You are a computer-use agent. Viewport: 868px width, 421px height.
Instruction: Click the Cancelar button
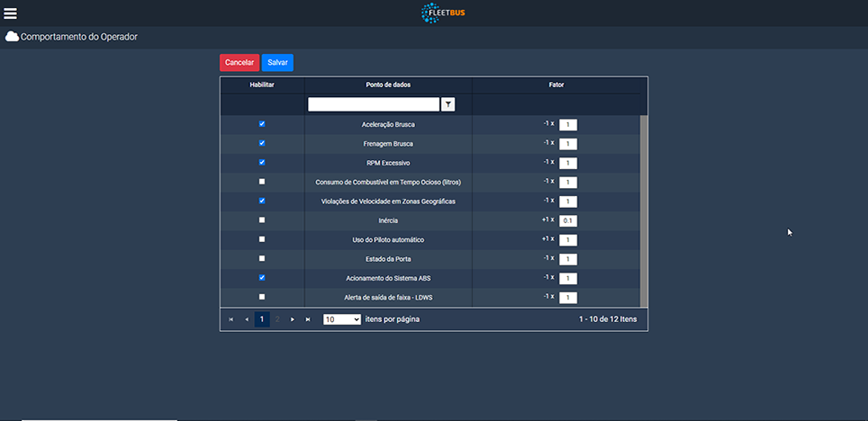pyautogui.click(x=240, y=63)
